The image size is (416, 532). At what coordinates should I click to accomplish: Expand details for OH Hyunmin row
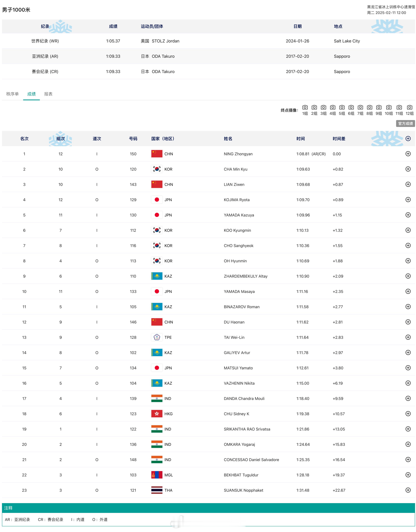coord(408,261)
